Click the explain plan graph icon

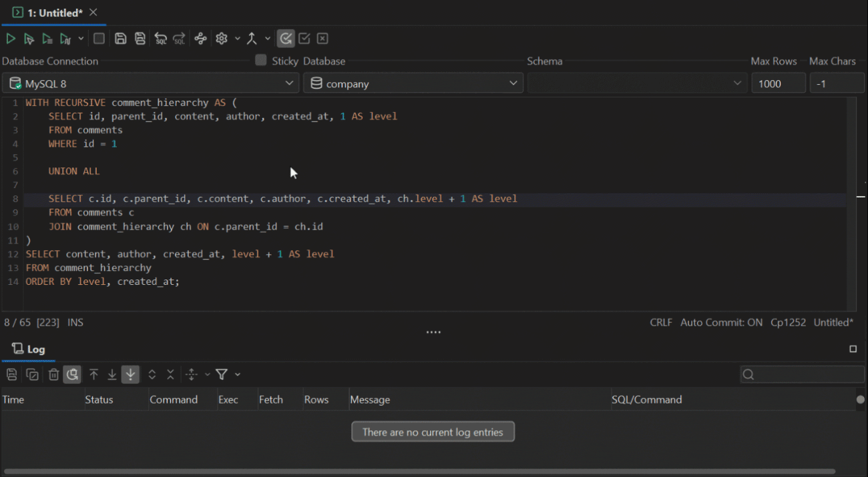[200, 39]
